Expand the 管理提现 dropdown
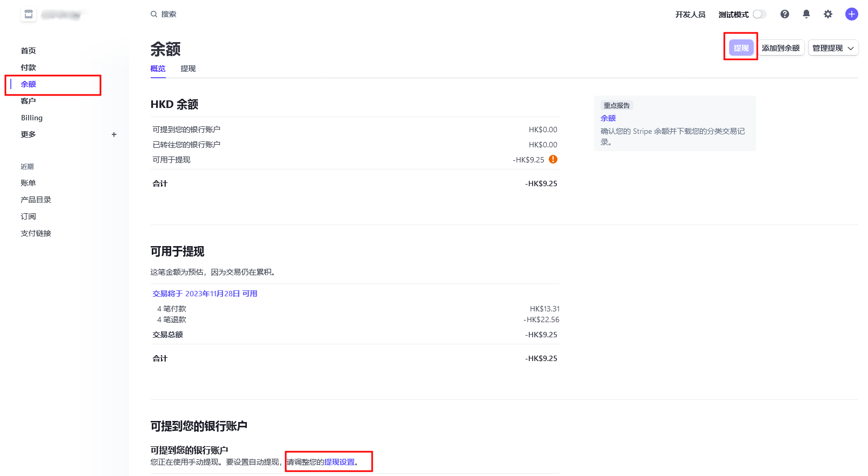 832,48
